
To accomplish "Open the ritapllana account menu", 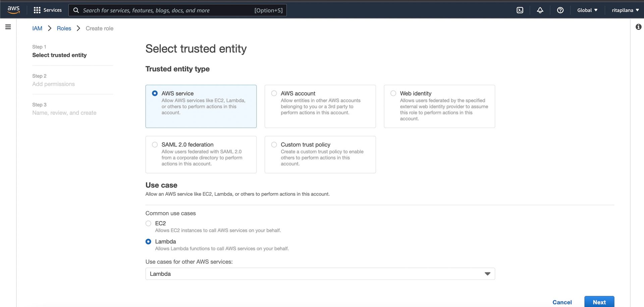I will (x=625, y=10).
